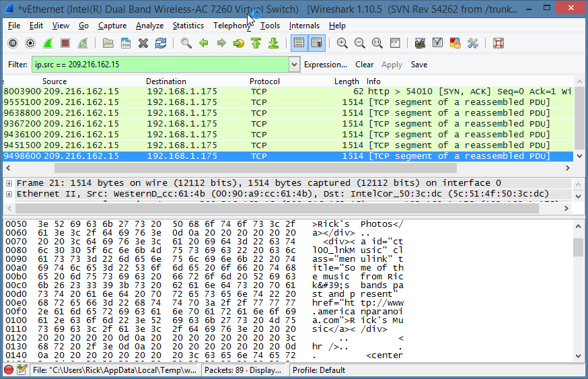Viewport: 588px width, 379px height.
Task: Open the Capture menu
Action: [x=112, y=26]
